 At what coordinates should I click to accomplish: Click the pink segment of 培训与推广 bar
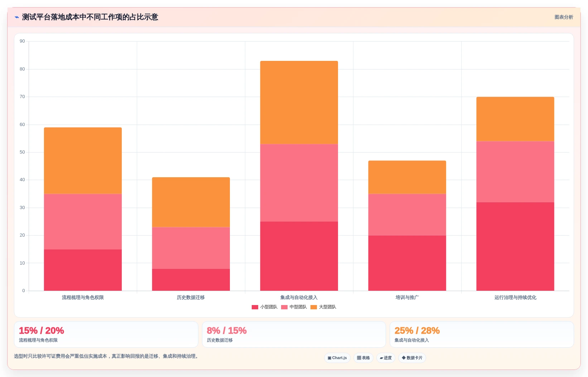pyautogui.click(x=407, y=215)
